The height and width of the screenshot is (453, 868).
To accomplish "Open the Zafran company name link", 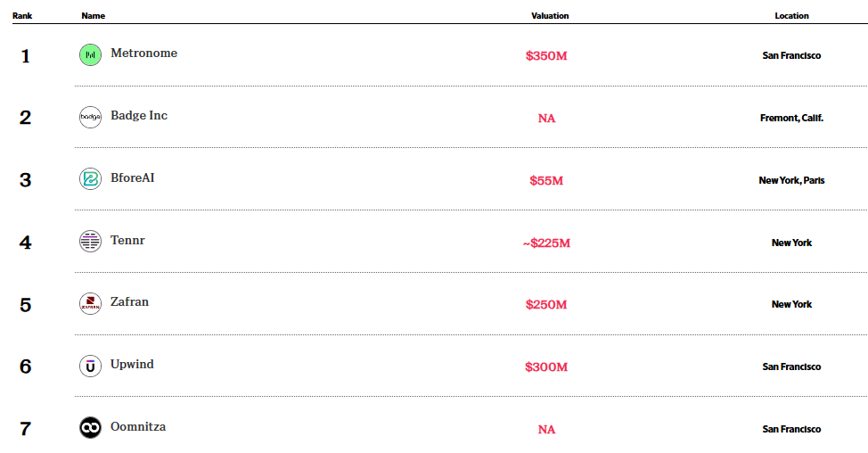I will pyautogui.click(x=129, y=302).
